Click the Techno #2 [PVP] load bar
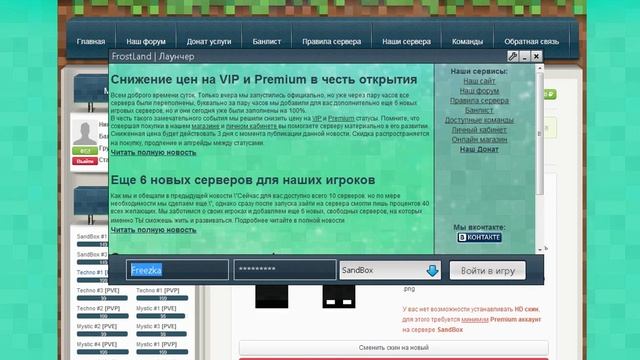 (102, 316)
